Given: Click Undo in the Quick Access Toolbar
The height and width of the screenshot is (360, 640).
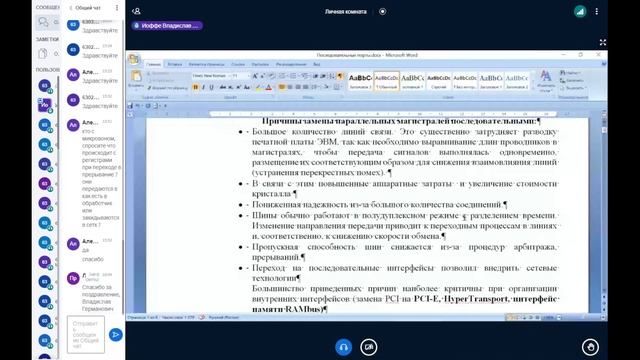Looking at the screenshot, I should pyautogui.click(x=137, y=105).
